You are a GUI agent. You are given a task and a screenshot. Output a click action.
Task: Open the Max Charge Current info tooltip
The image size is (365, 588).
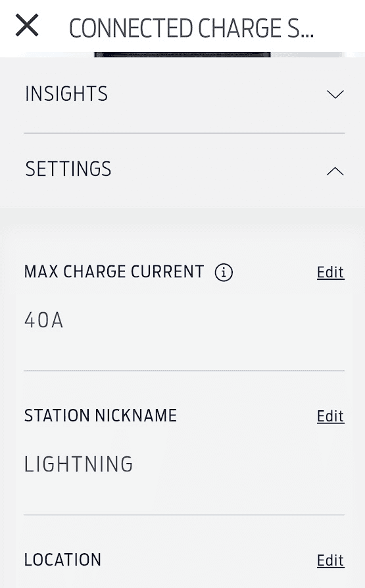[x=224, y=272]
